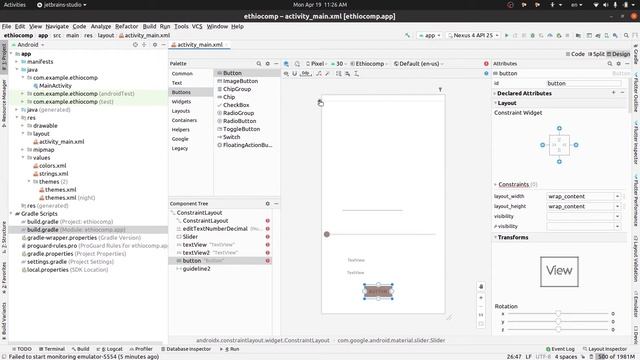Screen dimensions: 640x360
Task: Click error icon on button tree row
Action: 268,261
